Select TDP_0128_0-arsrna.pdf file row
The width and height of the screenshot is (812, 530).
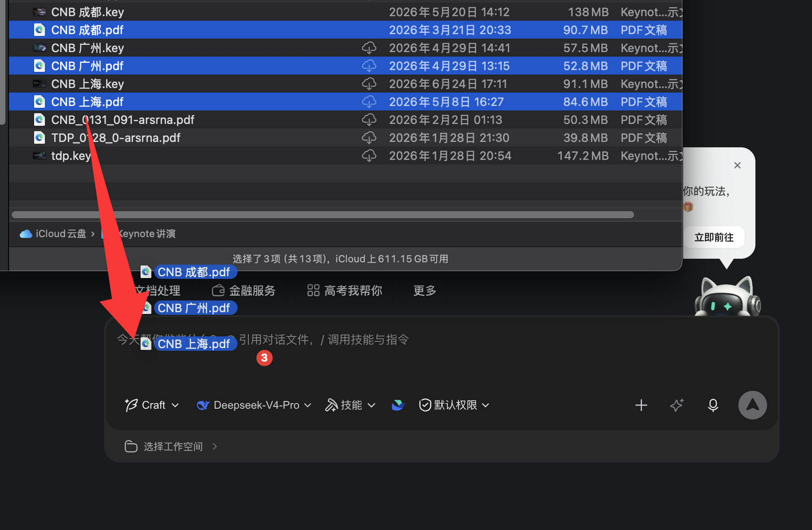pos(345,138)
